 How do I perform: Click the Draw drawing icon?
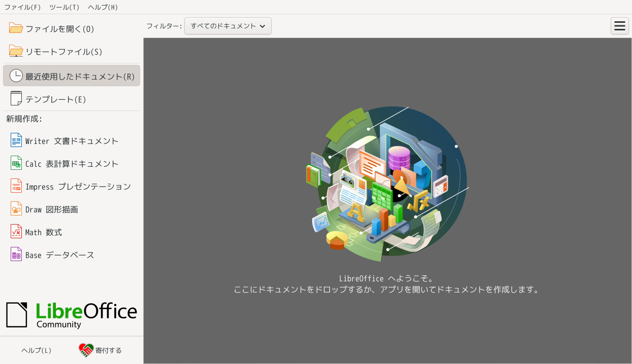pyautogui.click(x=16, y=209)
